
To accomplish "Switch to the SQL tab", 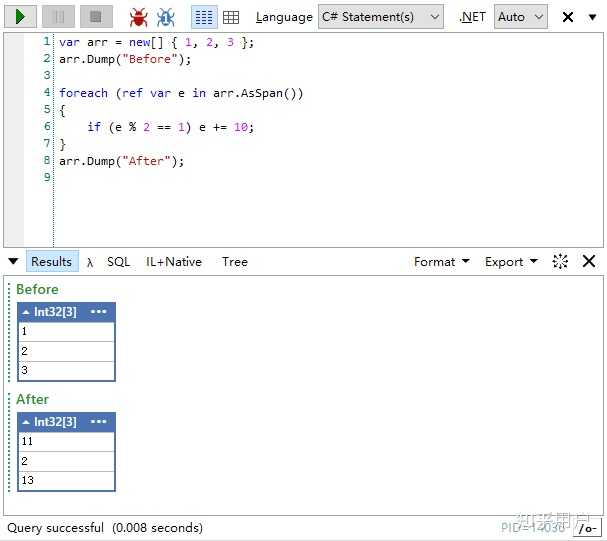I will (x=118, y=262).
